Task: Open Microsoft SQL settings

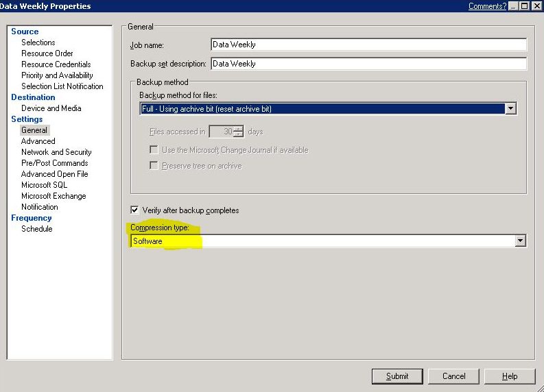Action: 44,185
